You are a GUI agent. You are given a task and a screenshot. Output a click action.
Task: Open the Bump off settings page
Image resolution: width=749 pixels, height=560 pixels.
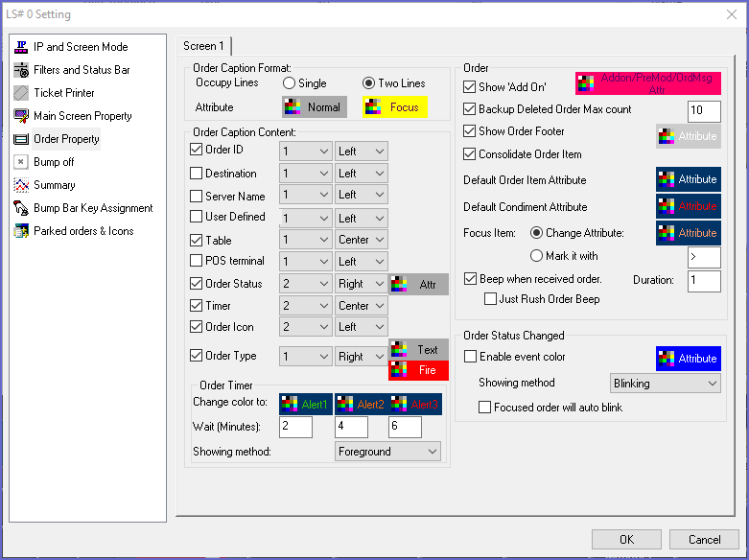pos(54,162)
